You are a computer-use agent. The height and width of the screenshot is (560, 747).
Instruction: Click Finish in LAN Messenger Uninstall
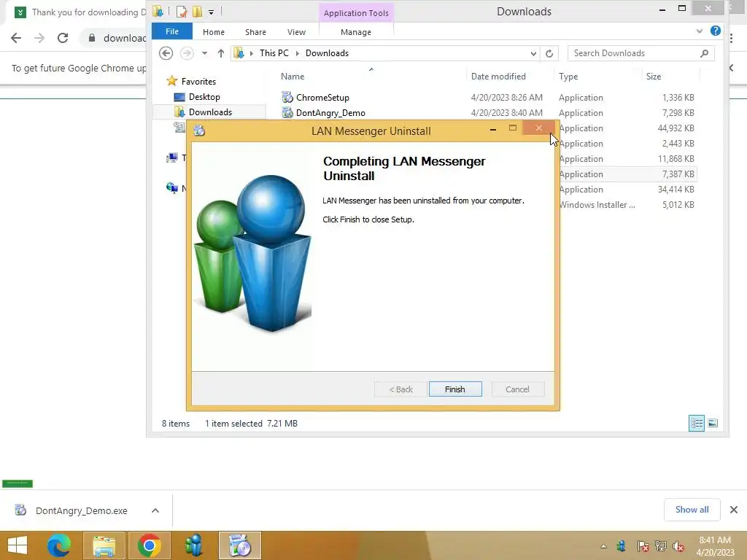tap(455, 389)
